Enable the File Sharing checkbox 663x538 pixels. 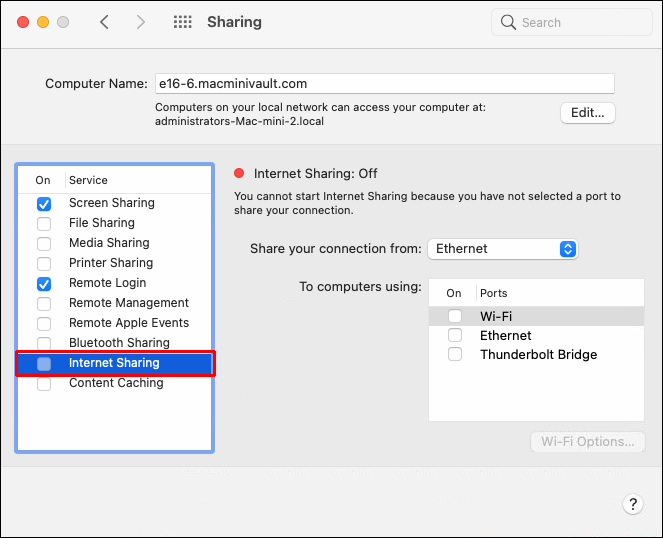[x=44, y=223]
